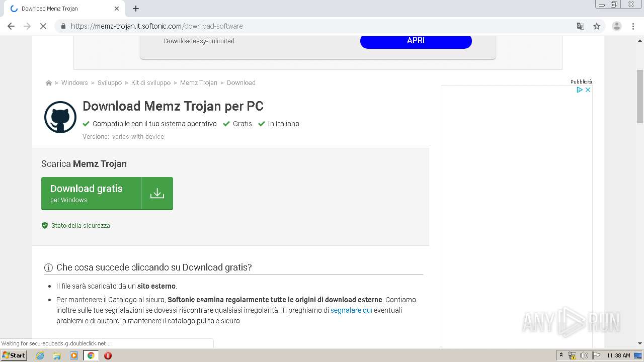
Task: Open the Chrome profile avatar
Action: (617, 26)
